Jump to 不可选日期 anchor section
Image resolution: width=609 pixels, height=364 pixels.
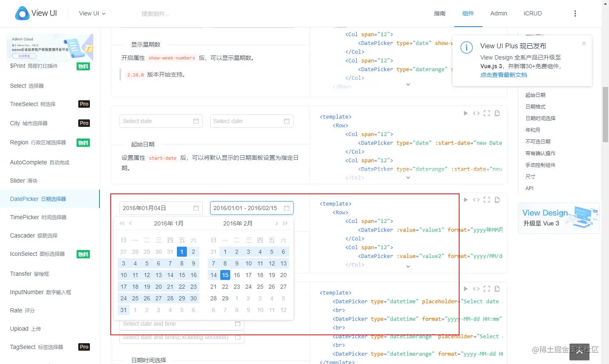point(538,141)
